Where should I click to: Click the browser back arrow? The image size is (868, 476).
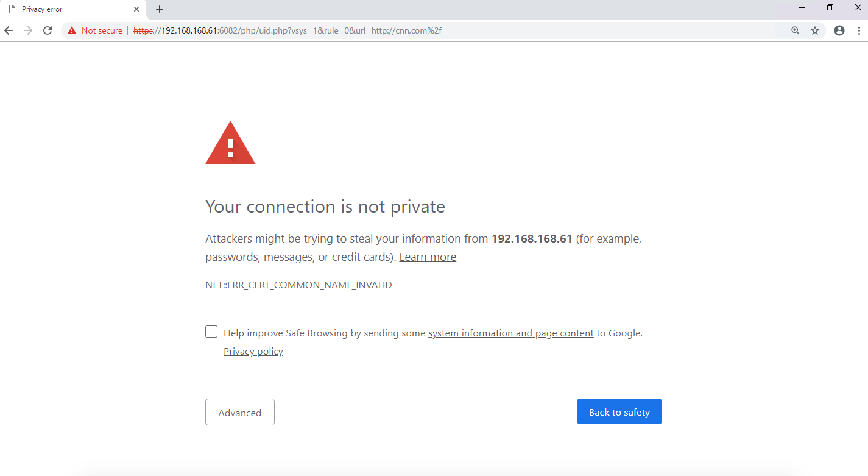(x=9, y=31)
